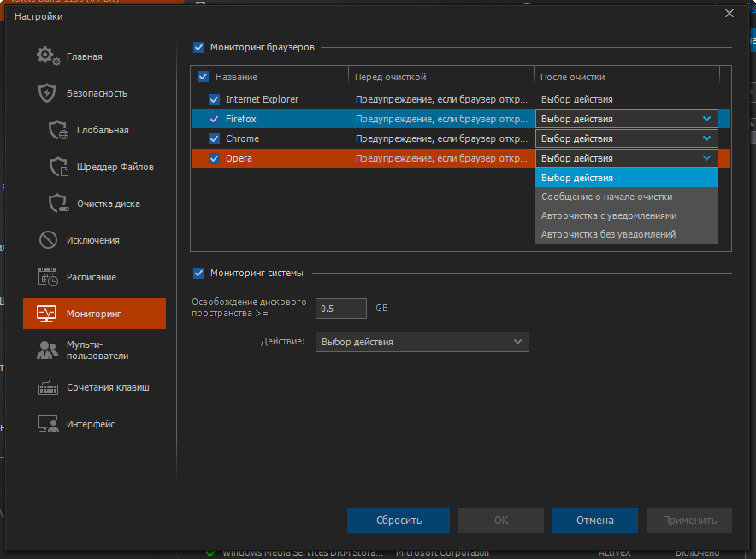
Task: Click the calendar clock icon for Расписание
Action: [48, 277]
